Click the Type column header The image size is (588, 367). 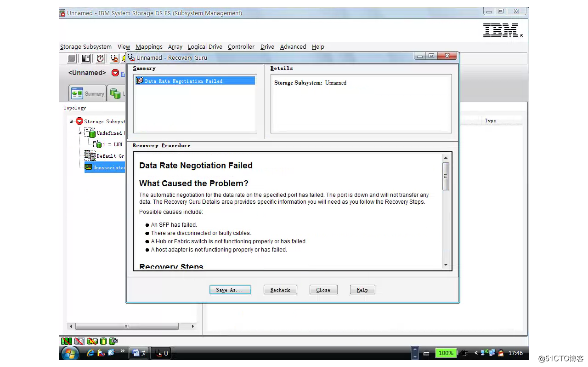point(490,121)
